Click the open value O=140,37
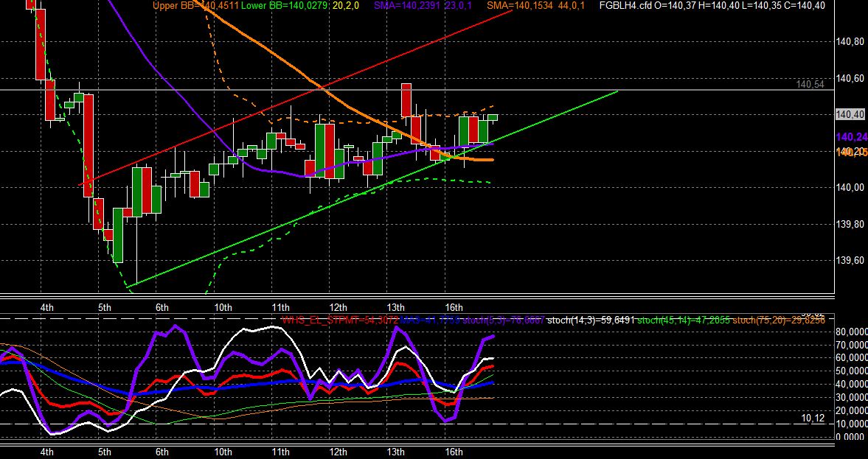The image size is (868, 459). 677,6
